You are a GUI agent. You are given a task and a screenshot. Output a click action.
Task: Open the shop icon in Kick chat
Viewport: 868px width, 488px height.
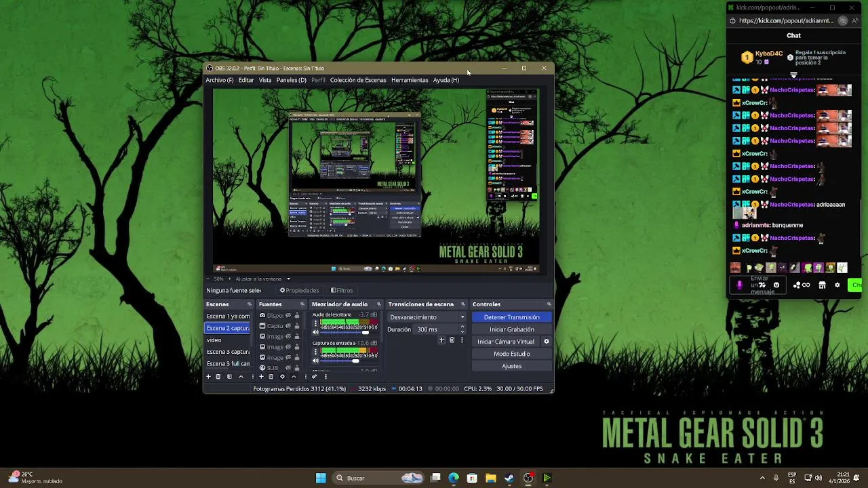point(822,285)
